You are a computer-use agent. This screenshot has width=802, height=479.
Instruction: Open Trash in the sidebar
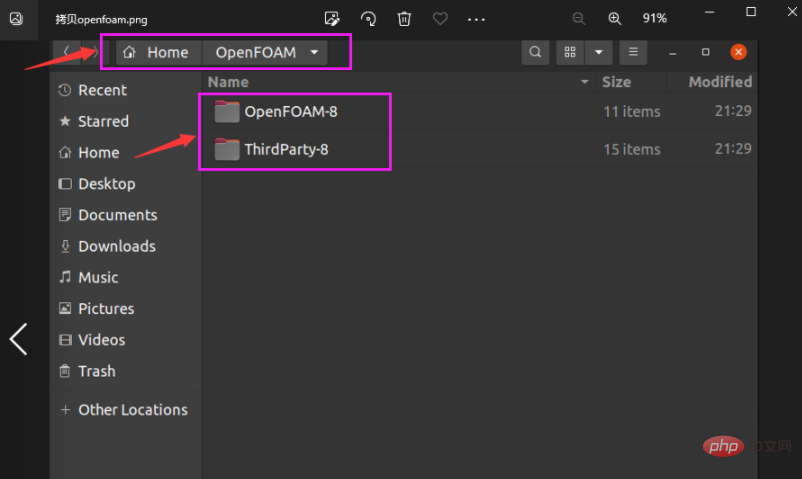coord(126,371)
